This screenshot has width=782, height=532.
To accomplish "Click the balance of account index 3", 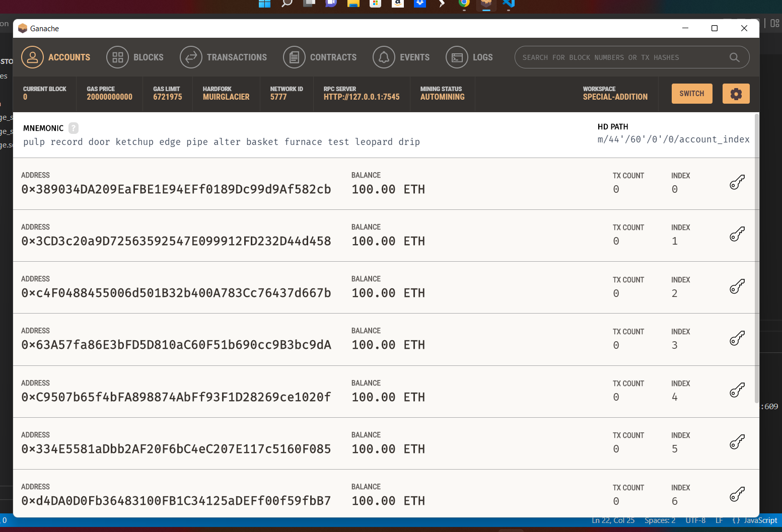I will click(388, 345).
